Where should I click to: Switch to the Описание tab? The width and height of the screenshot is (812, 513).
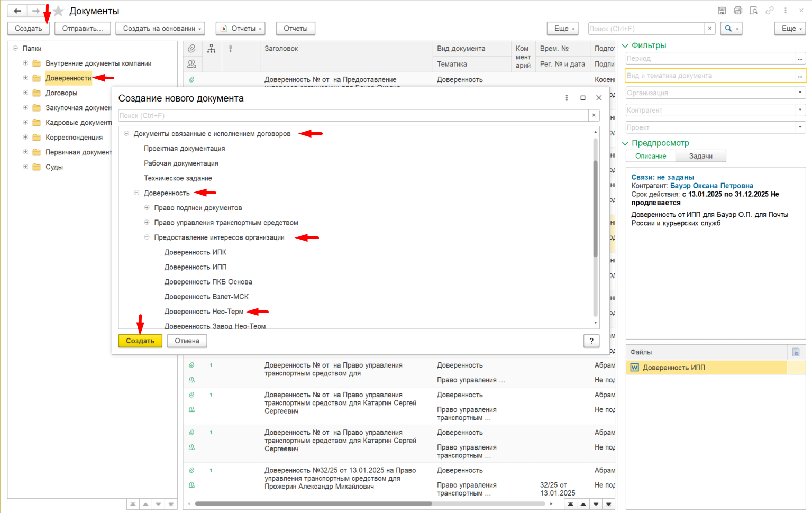pos(651,156)
